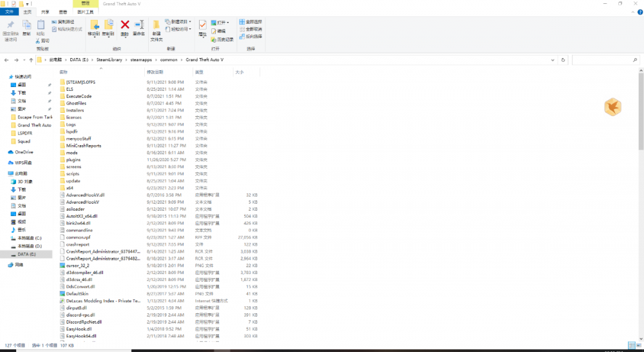
Task: Click steamapps in the address breadcrumb
Action: click(x=141, y=60)
